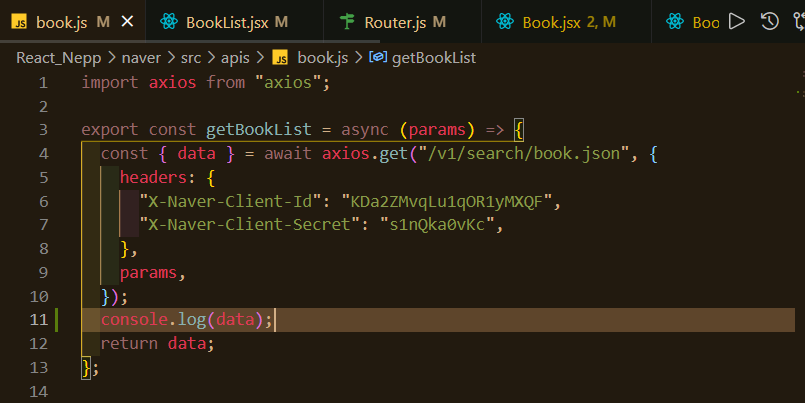Click the JS file icon in breadcrumb
Viewport: 805px width, 403px height.
280,58
